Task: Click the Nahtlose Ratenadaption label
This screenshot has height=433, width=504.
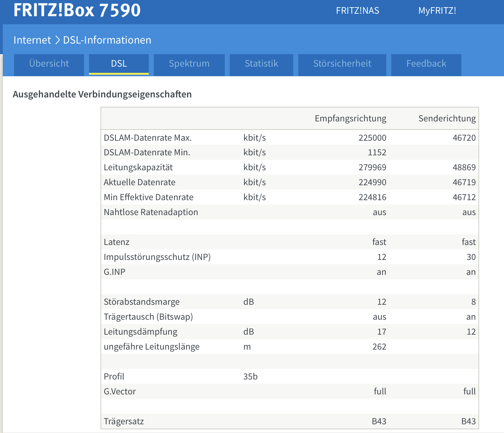Action: (151, 212)
